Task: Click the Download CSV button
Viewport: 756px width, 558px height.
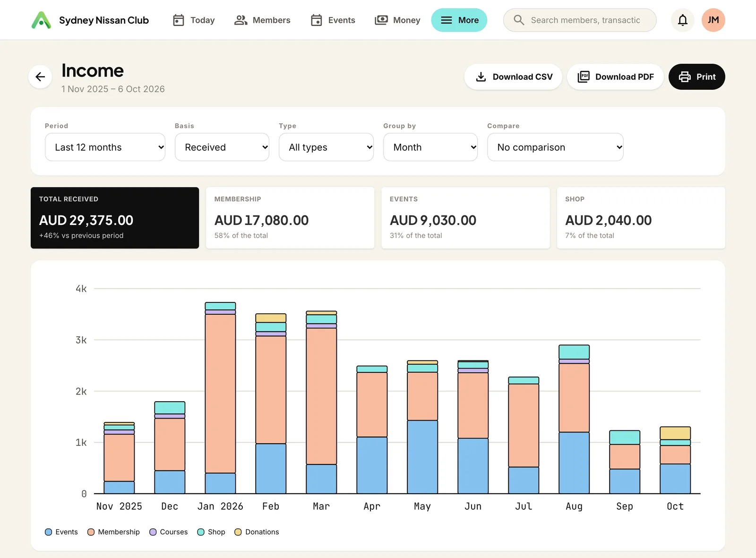Action: click(513, 77)
